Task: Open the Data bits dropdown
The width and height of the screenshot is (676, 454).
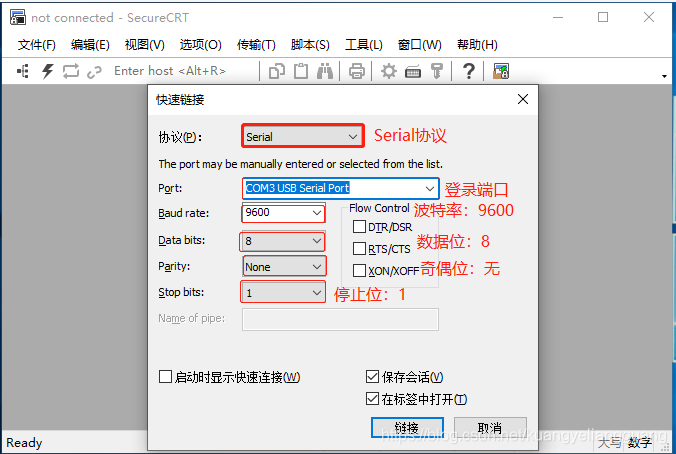Action: (x=283, y=241)
